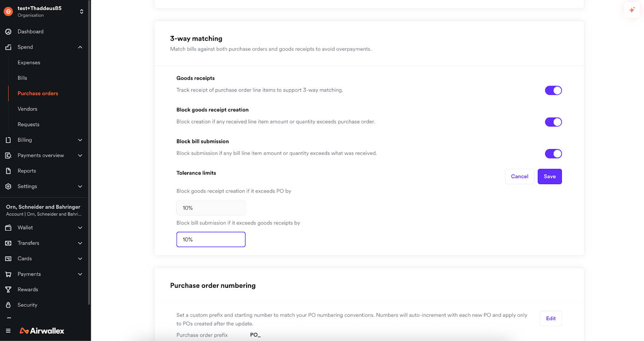
Task: Cancel tolerance limits editing
Action: (519, 177)
